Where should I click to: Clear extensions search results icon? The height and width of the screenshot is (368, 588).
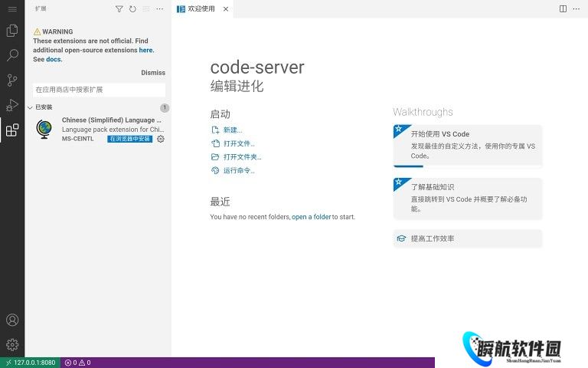coord(146,9)
